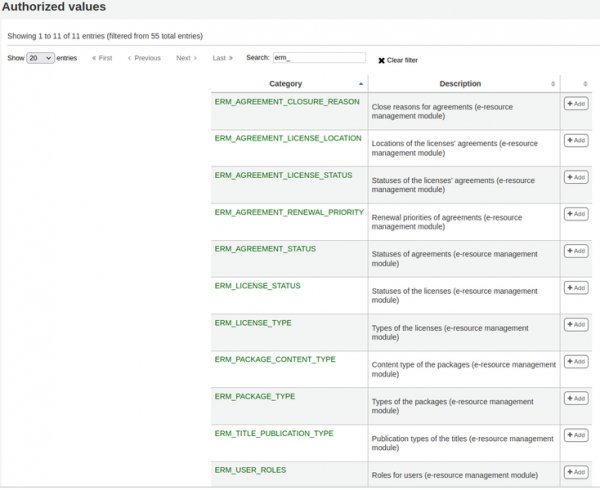Image resolution: width=600 pixels, height=490 pixels.
Task: Jump to the Next results page
Action: point(186,58)
